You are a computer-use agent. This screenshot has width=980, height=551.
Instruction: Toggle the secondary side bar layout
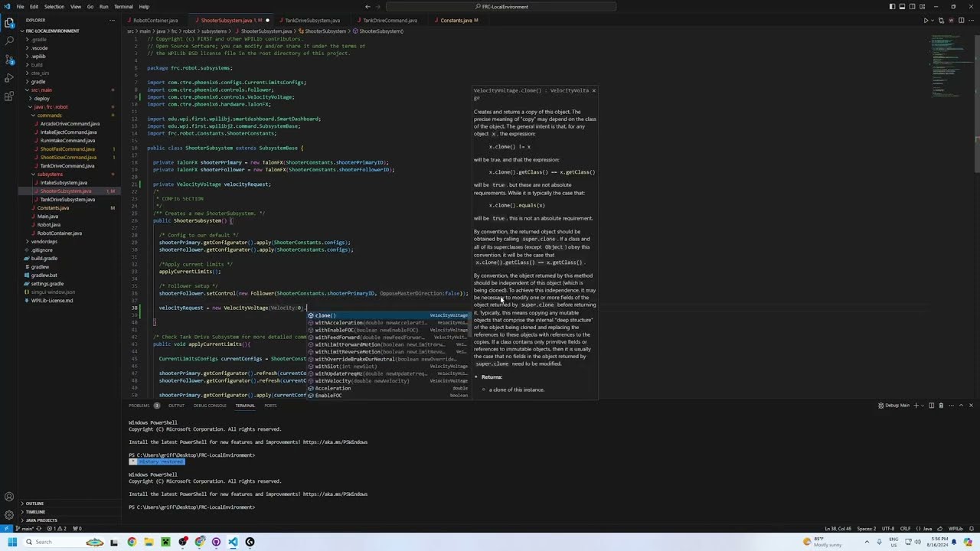tap(912, 6)
